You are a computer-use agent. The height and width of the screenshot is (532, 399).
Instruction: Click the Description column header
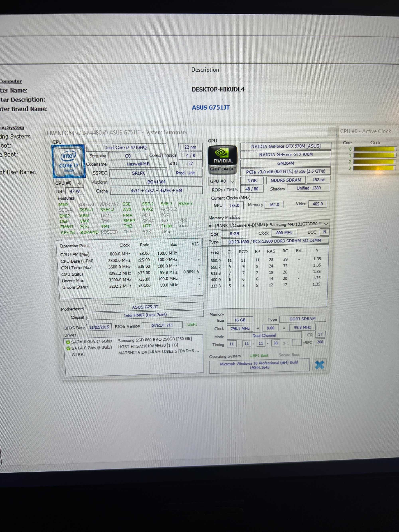205,70
